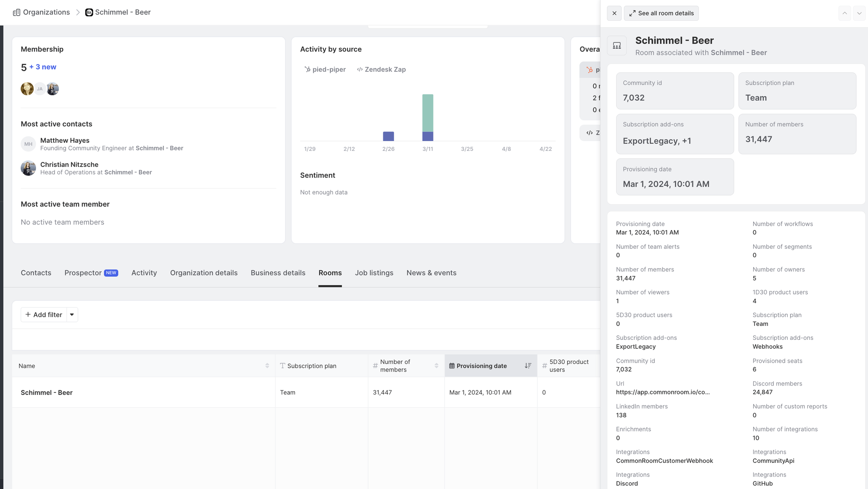Click the hash icon on Number of members column
The width and height of the screenshot is (868, 489).
[x=375, y=366]
